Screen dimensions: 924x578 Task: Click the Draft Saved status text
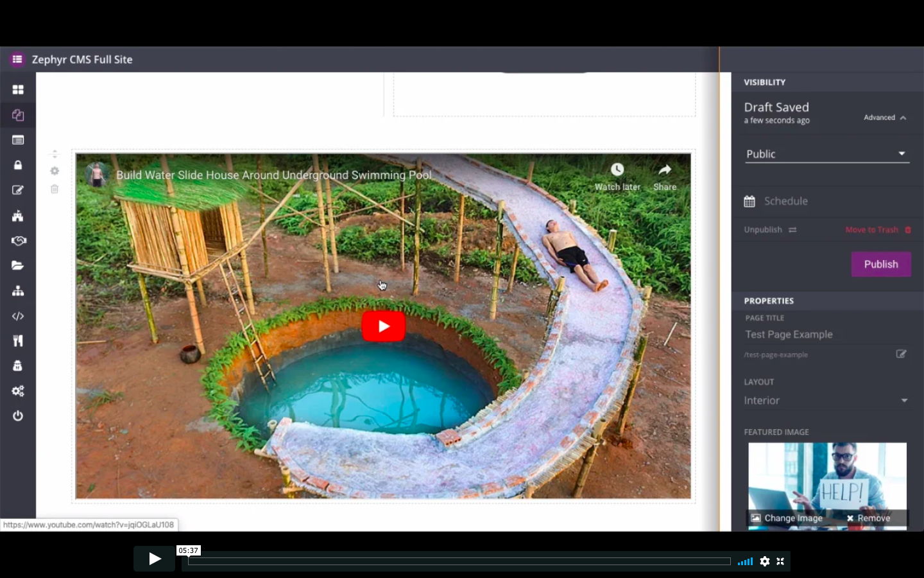coord(776,107)
